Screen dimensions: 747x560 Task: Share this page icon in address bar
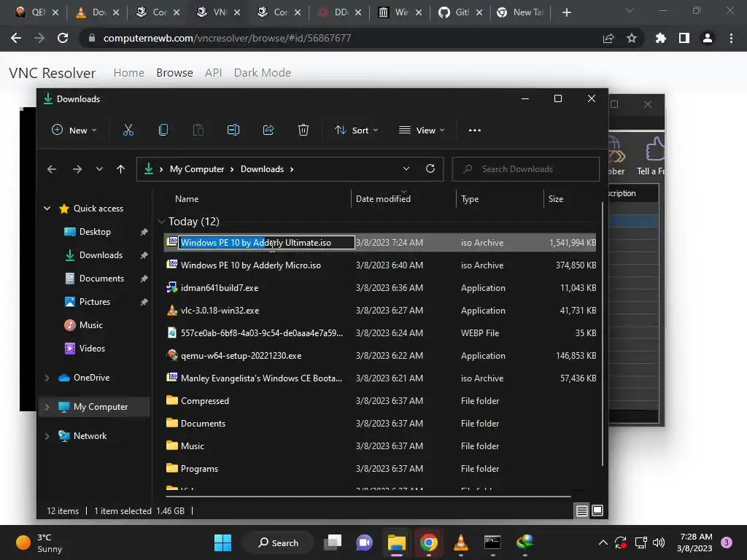[x=608, y=38]
